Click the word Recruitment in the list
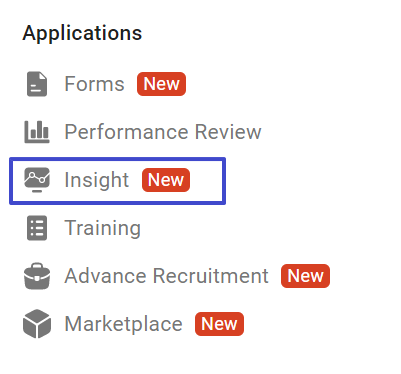 [x=211, y=276]
